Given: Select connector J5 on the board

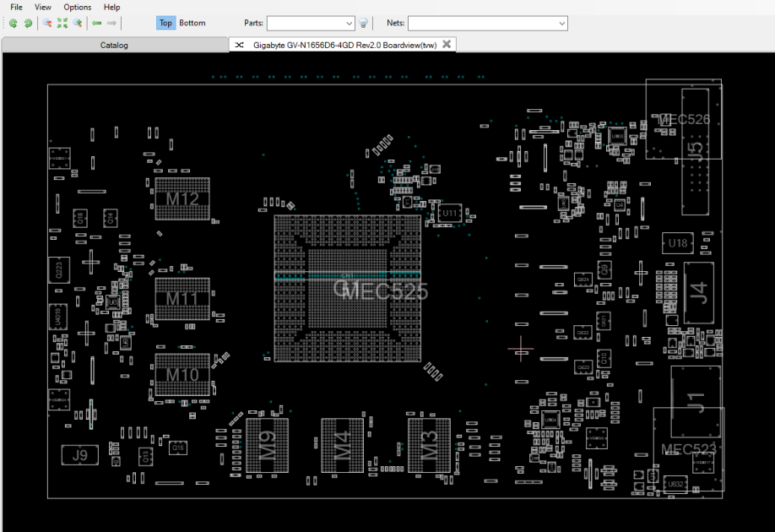Looking at the screenshot, I should click(x=696, y=152).
